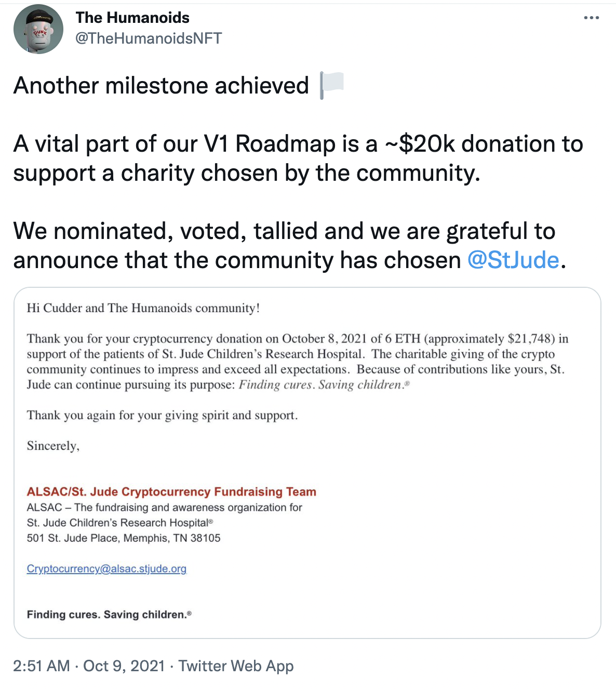Click the Twitter Web App source label
The image size is (616, 692).
tap(236, 666)
